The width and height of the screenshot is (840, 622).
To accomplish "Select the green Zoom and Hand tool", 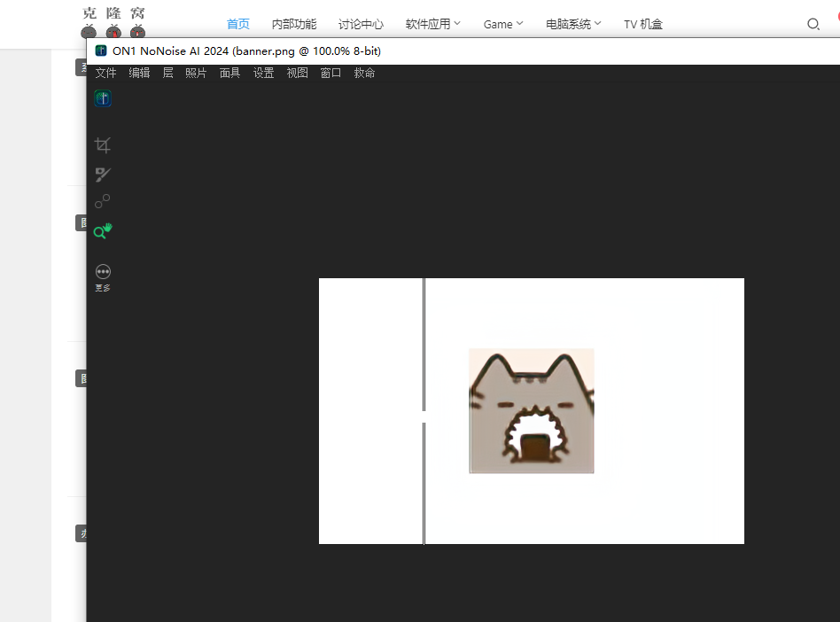I will click(103, 231).
